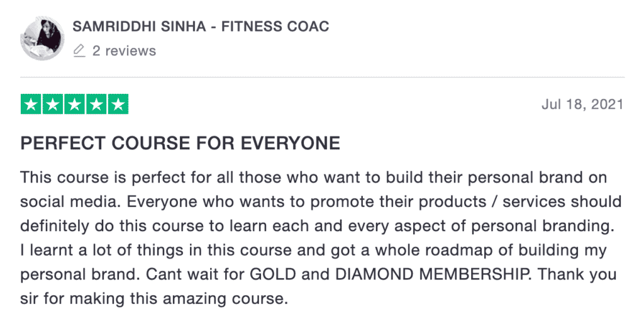644x316 pixels.
Task: Open the PERFECT COURSE FOR EVERYONE review title
Action: coord(180,143)
